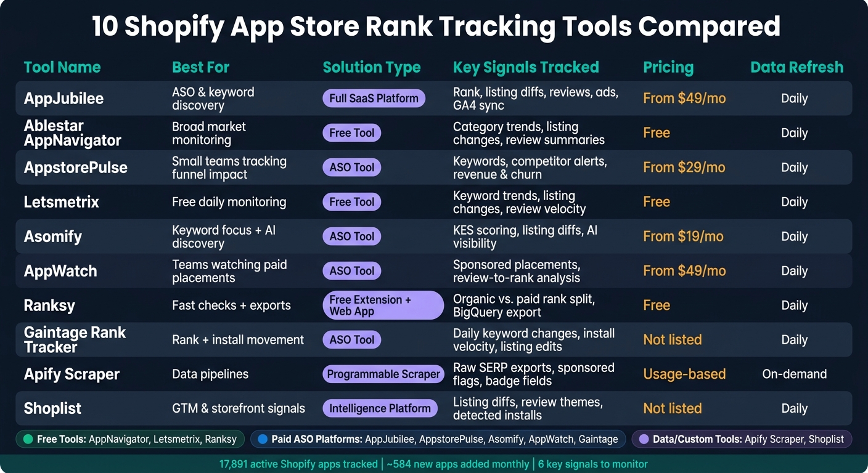Select the Best For column header
This screenshot has width=868, height=473.
201,68
